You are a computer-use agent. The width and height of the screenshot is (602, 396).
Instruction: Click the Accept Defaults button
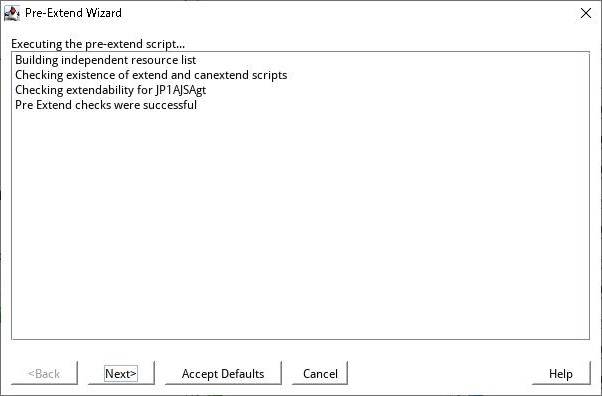[x=223, y=373]
